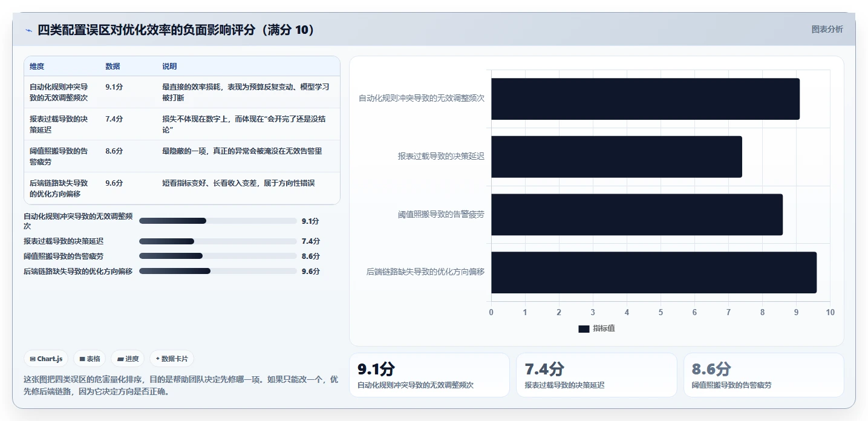Screen dimensions: 868x421
Task: Click the chart bar for 报表过载导致的决策延迟
Action: coord(616,157)
